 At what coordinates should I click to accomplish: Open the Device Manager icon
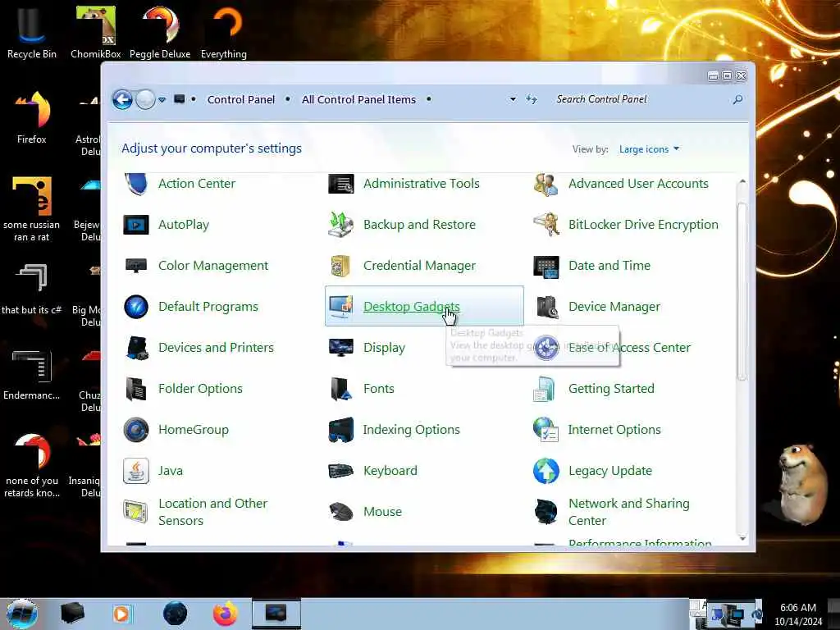[x=547, y=307]
